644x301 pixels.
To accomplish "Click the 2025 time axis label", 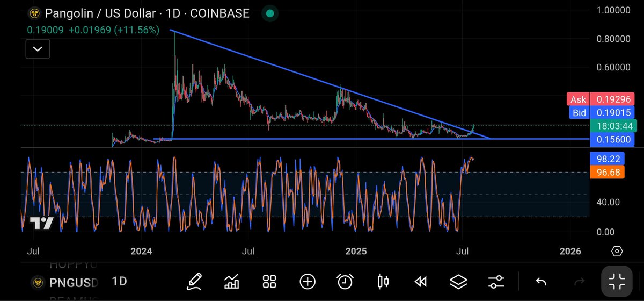I will 356,251.
